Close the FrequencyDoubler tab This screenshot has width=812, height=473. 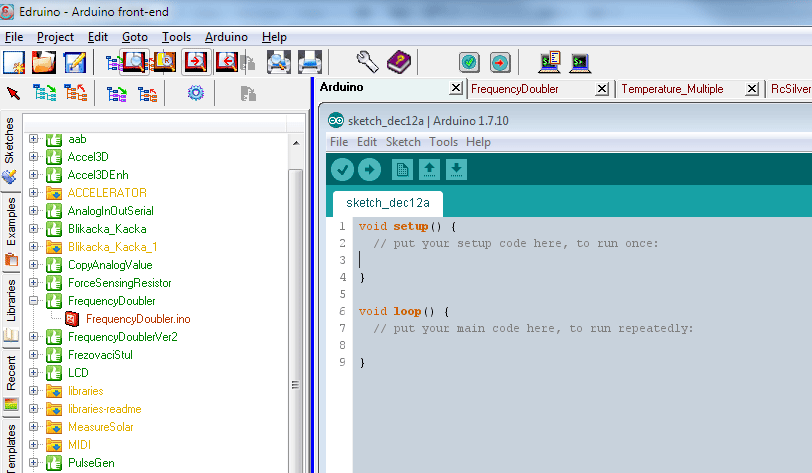point(602,89)
